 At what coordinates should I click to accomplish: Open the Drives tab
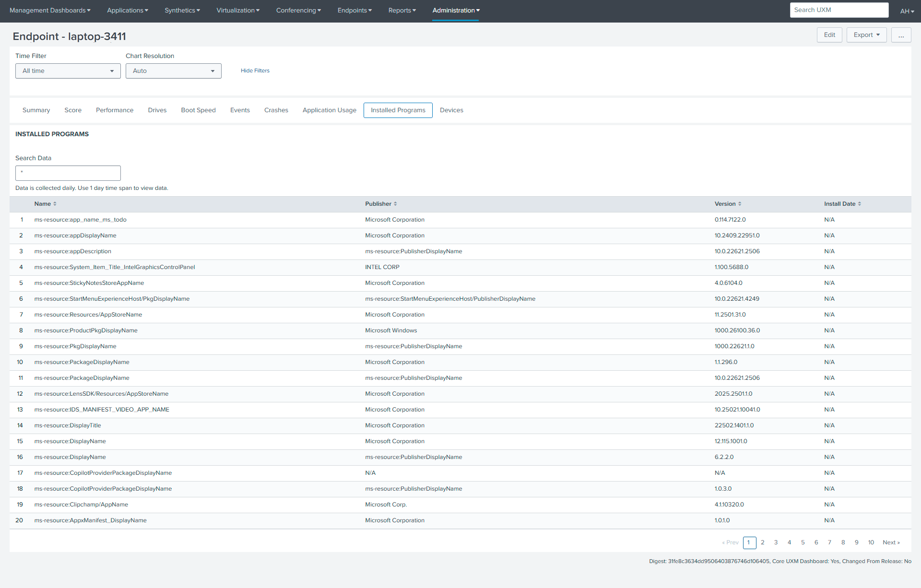point(157,110)
